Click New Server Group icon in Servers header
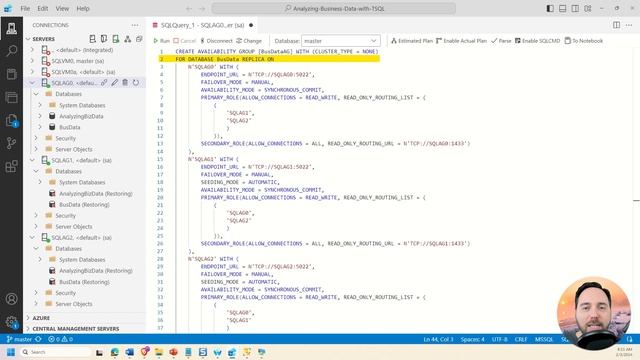 point(104,39)
